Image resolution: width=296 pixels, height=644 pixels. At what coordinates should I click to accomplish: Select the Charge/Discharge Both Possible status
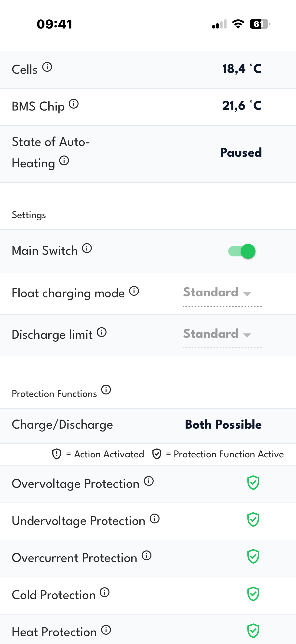tap(223, 424)
